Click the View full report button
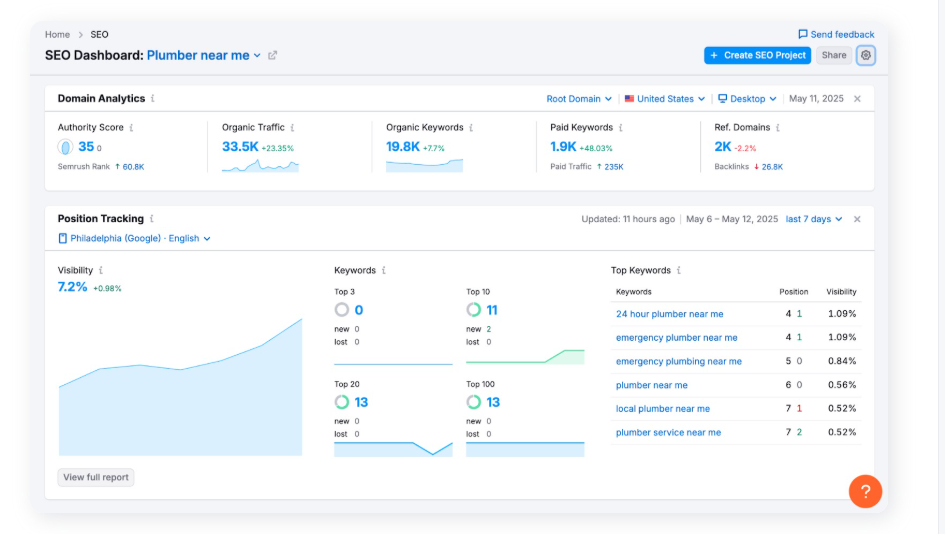 pyautogui.click(x=96, y=477)
